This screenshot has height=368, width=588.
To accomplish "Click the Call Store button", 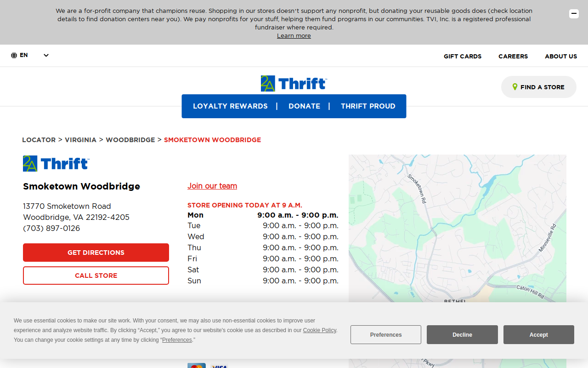I will pos(96,276).
